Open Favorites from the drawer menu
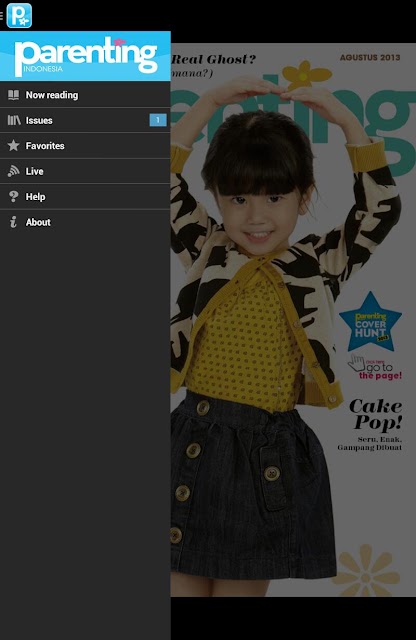 (85, 146)
